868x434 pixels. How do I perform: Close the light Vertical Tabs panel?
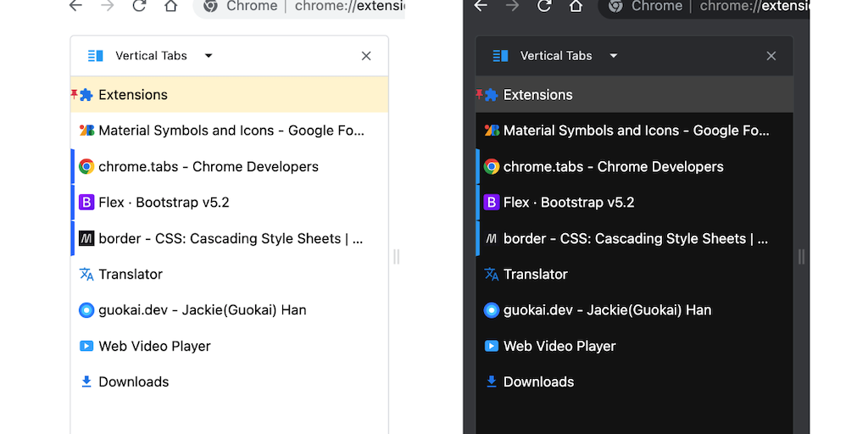point(366,56)
